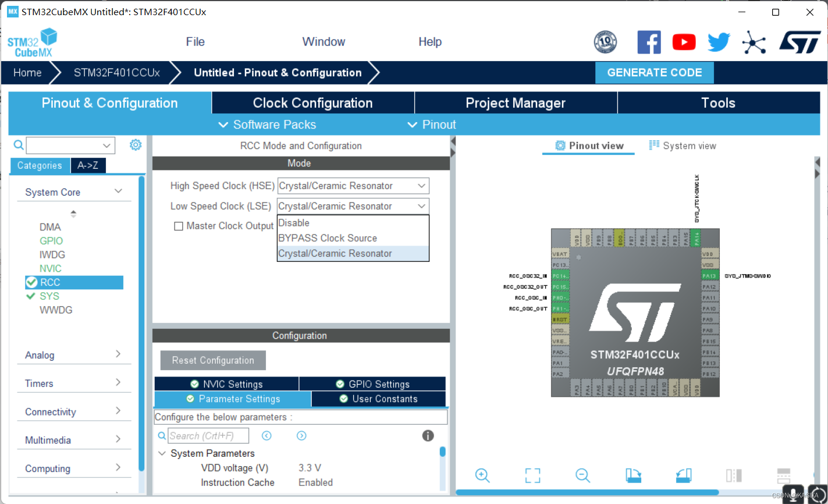Open the Help menu

click(430, 42)
